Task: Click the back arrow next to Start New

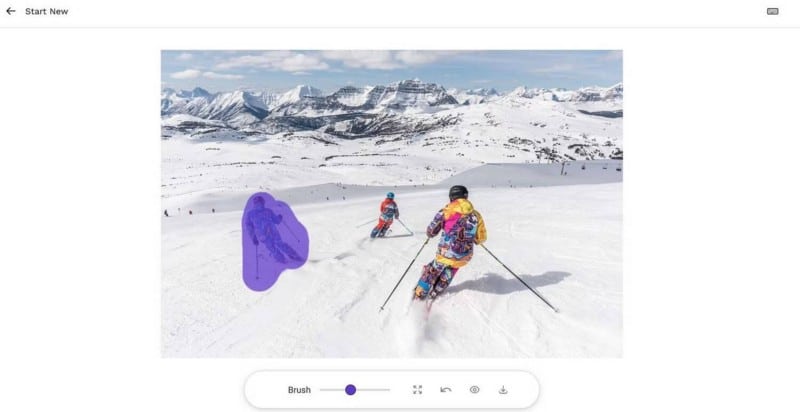Action: (x=11, y=11)
